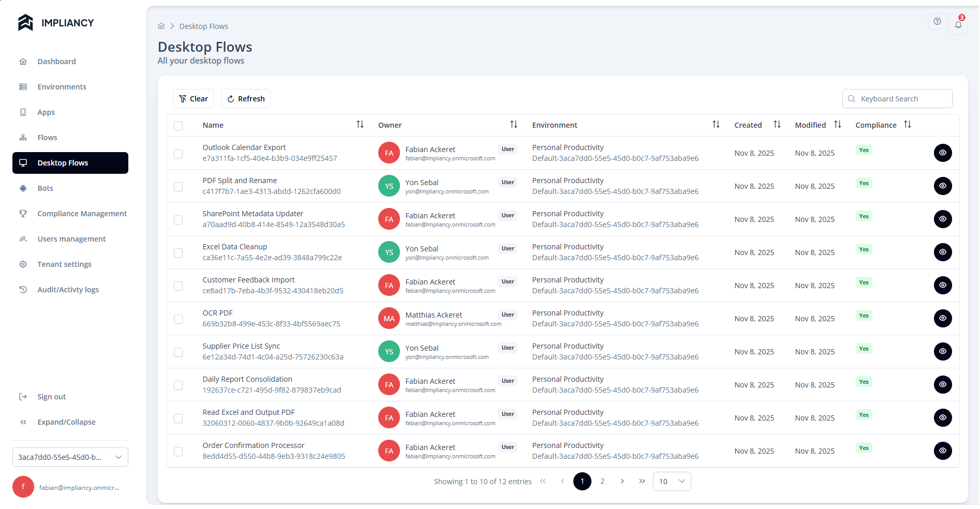980x509 pixels.
Task: Go to the Desktop Flows sidebar entry
Action: click(x=63, y=162)
